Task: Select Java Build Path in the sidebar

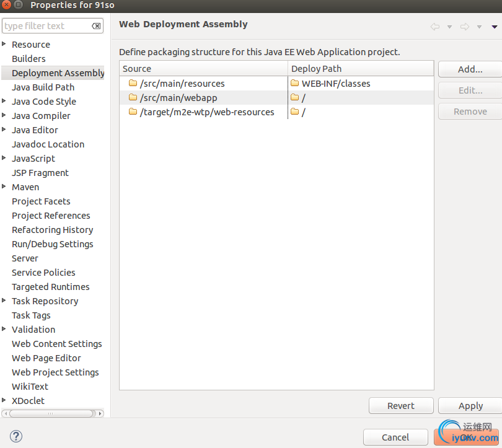Action: point(43,87)
